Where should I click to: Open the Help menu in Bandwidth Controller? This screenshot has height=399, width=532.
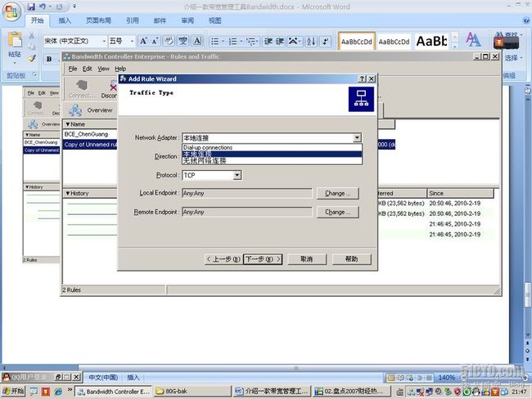tap(120, 69)
